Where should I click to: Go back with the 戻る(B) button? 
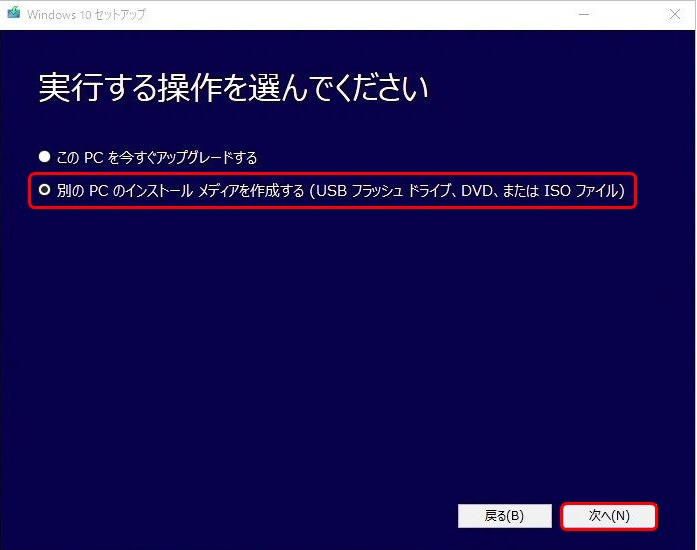pos(505,516)
